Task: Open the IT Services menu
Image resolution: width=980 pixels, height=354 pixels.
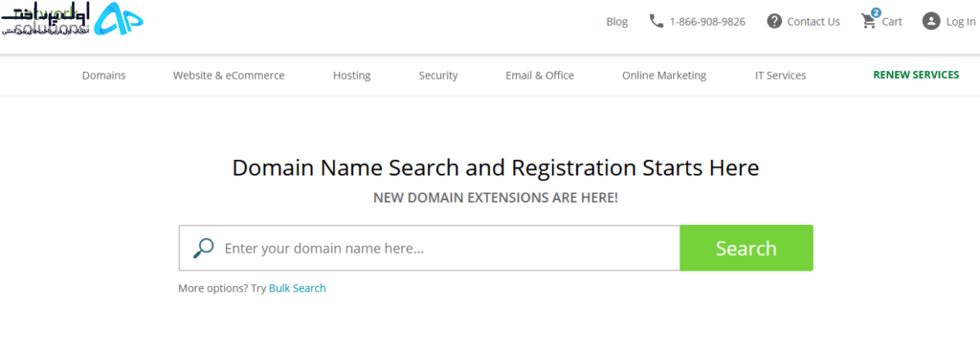Action: click(x=780, y=76)
